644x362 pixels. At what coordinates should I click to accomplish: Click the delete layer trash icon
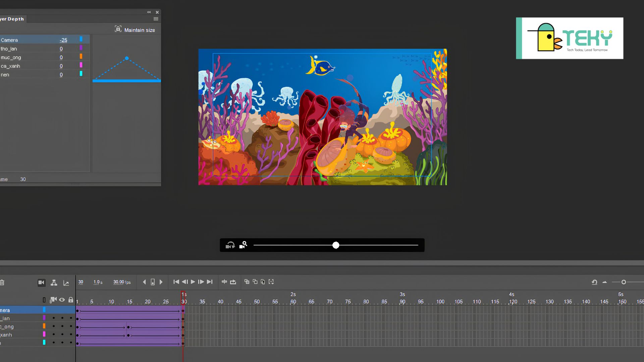[x=2, y=283]
